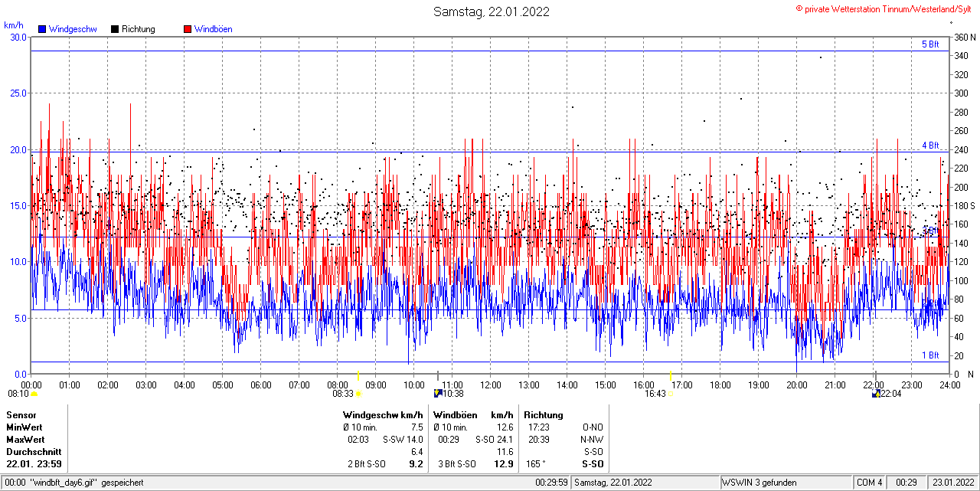This screenshot has width=980, height=491.
Task: Click the Richtung column header in the table
Action: (x=544, y=414)
